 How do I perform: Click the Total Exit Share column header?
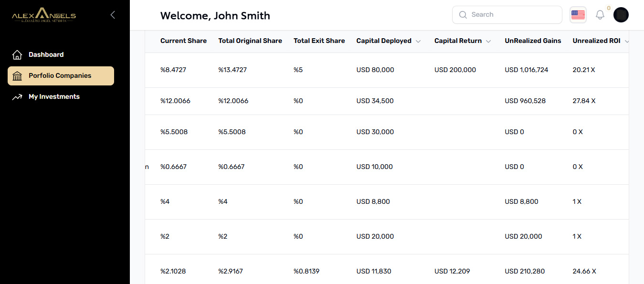point(319,41)
